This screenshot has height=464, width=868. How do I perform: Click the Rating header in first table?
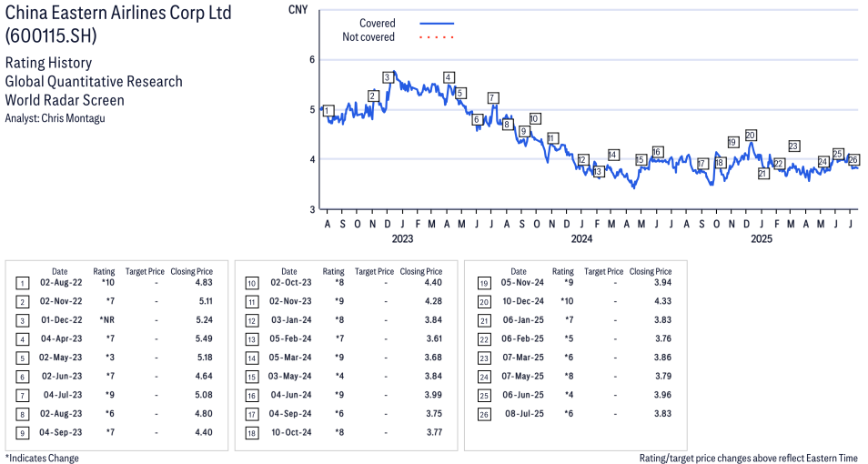pos(104,272)
